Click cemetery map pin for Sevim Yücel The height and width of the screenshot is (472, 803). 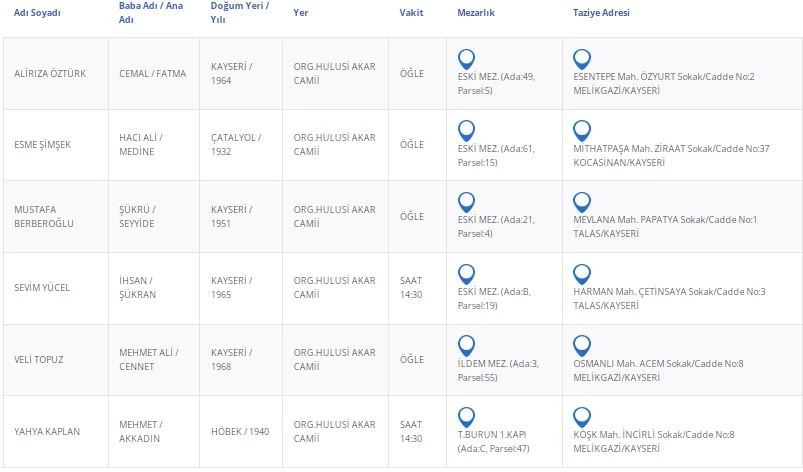coord(466,273)
